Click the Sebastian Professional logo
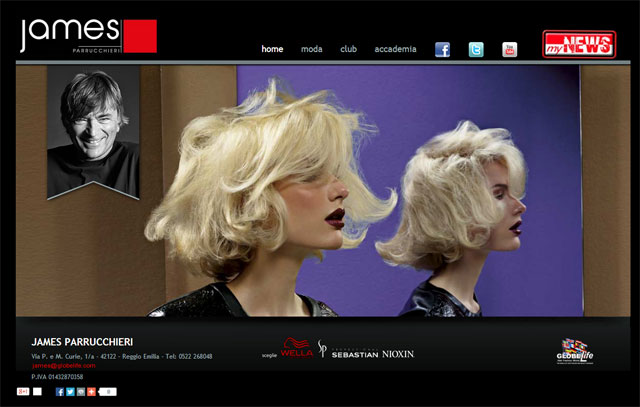Image resolution: width=640 pixels, height=407 pixels. [x=348, y=350]
